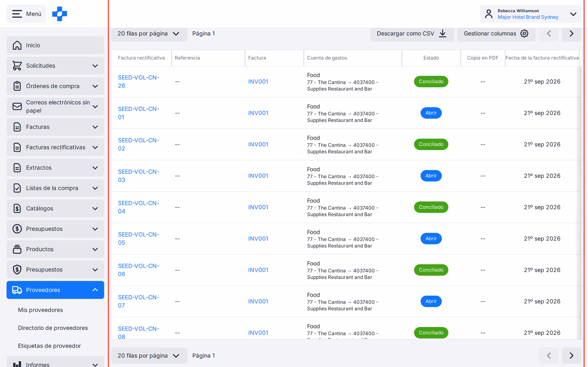Screen dimensions: 588x367
Task: Click the gear icon in Gestionar columnas
Action: 524,33
